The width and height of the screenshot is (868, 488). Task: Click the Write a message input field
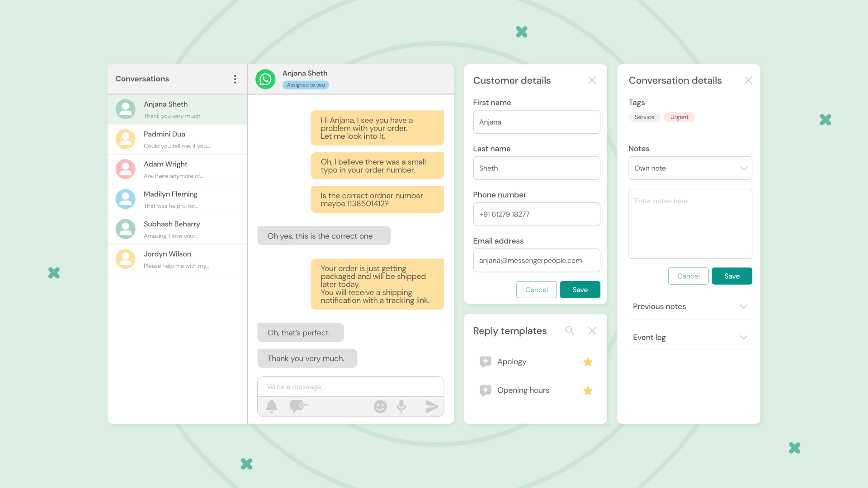click(350, 387)
